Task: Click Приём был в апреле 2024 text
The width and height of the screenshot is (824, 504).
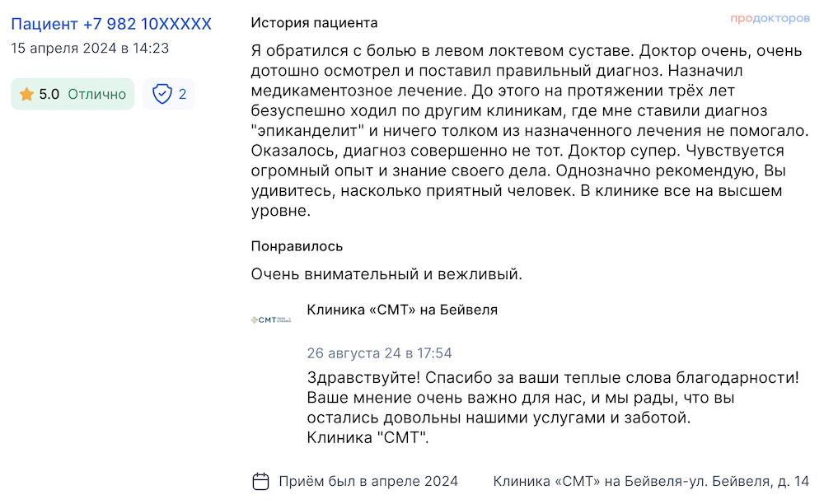Action: pos(368,481)
